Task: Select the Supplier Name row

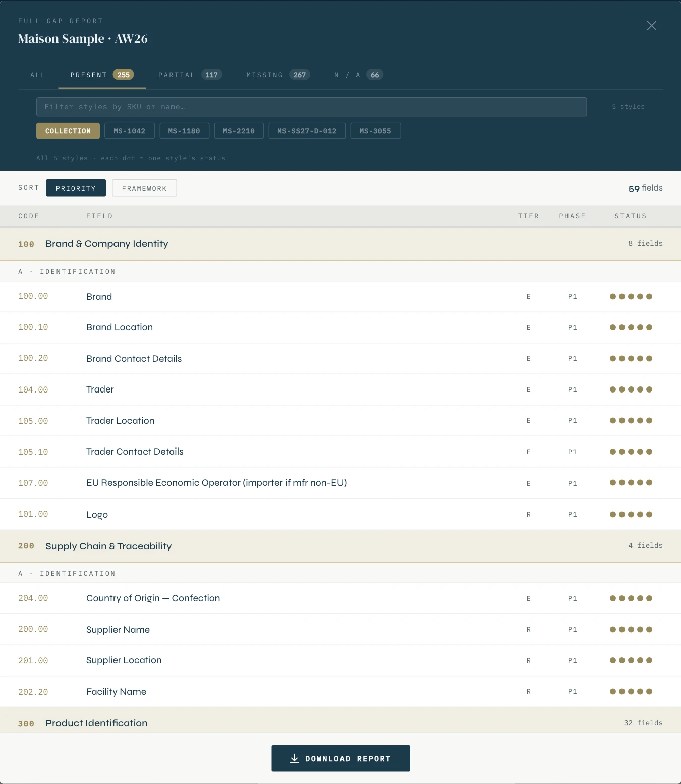Action: [x=340, y=630]
